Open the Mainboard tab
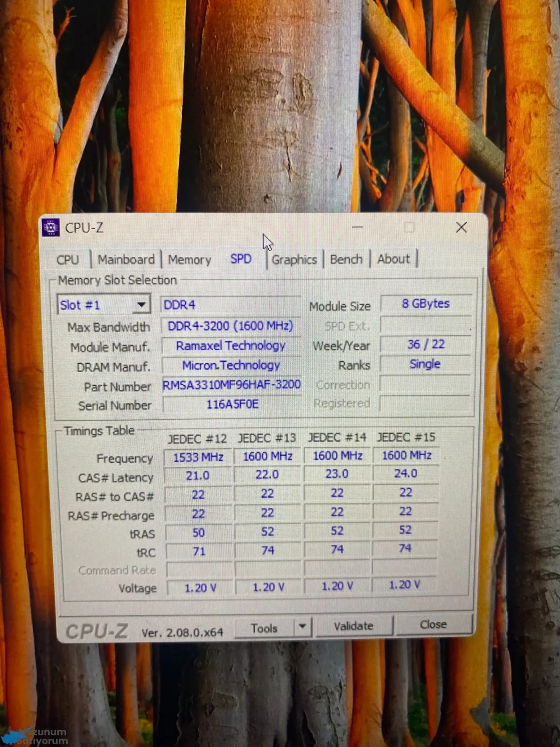560x747 pixels. pyautogui.click(x=126, y=260)
